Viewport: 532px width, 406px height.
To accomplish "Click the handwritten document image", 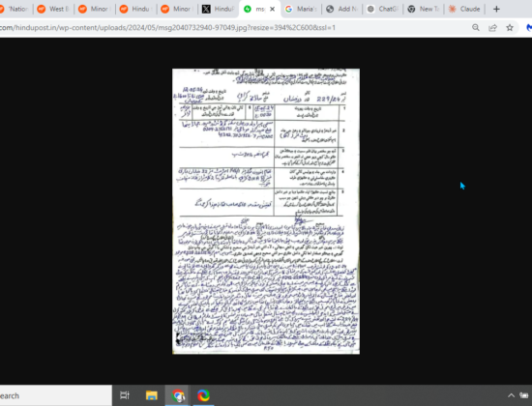I will click(266, 212).
